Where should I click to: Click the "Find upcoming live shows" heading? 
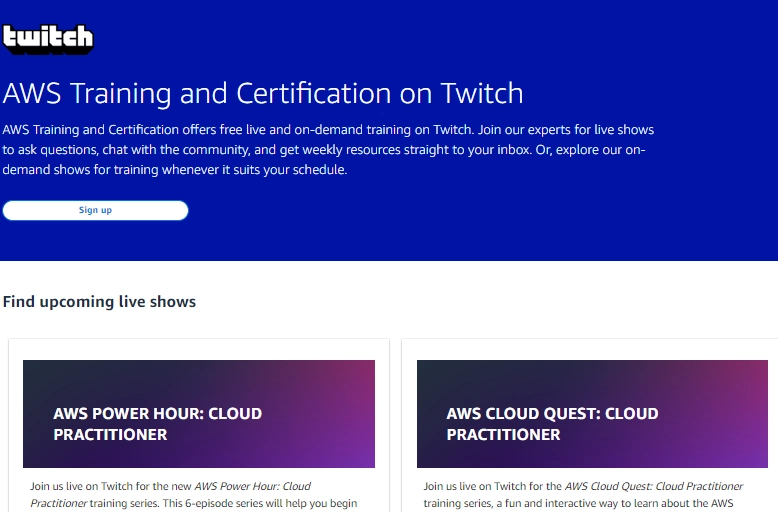pos(99,302)
